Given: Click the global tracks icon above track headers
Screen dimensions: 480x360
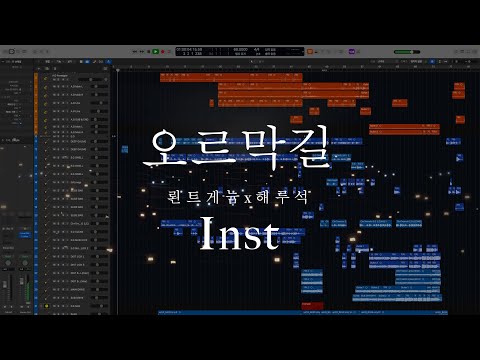Looking at the screenshot, I should click(x=55, y=68).
